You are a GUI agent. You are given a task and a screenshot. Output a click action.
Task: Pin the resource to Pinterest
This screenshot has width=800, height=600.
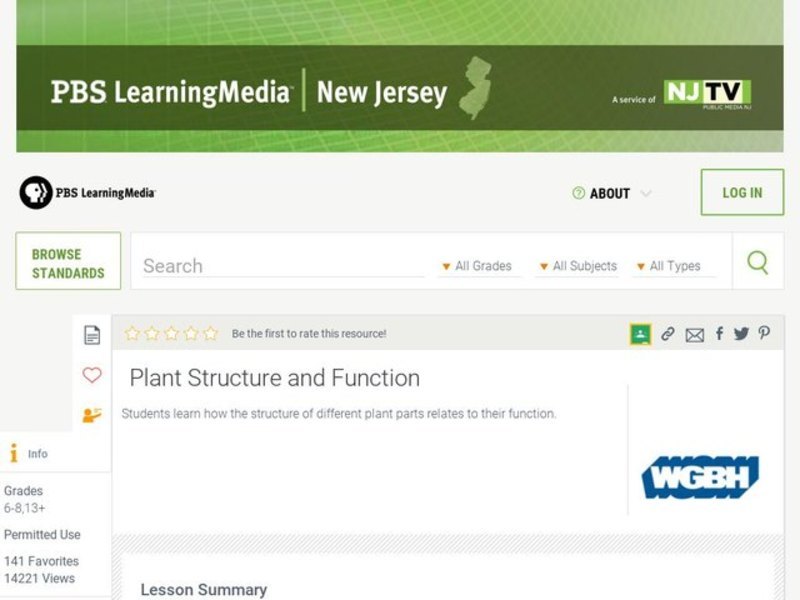[x=765, y=333]
